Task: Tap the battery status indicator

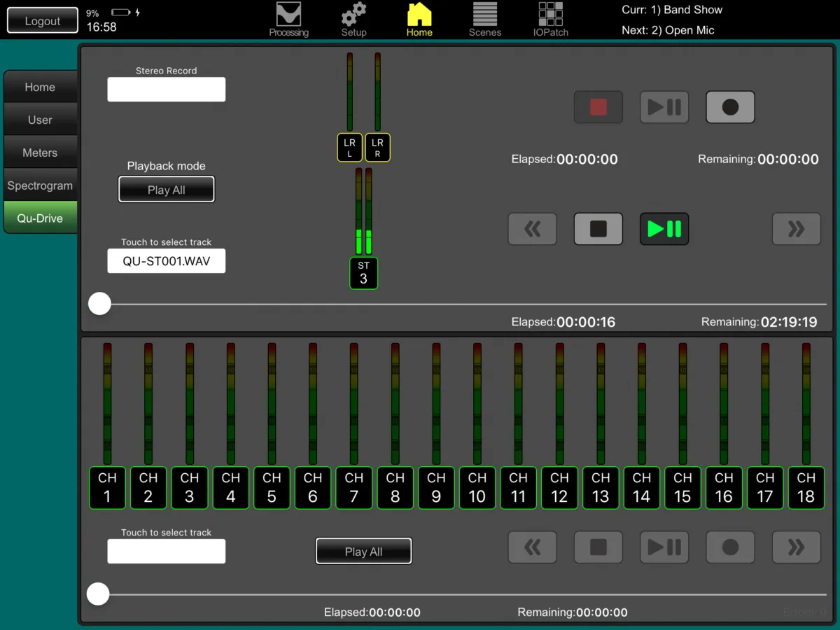Action: (x=121, y=13)
